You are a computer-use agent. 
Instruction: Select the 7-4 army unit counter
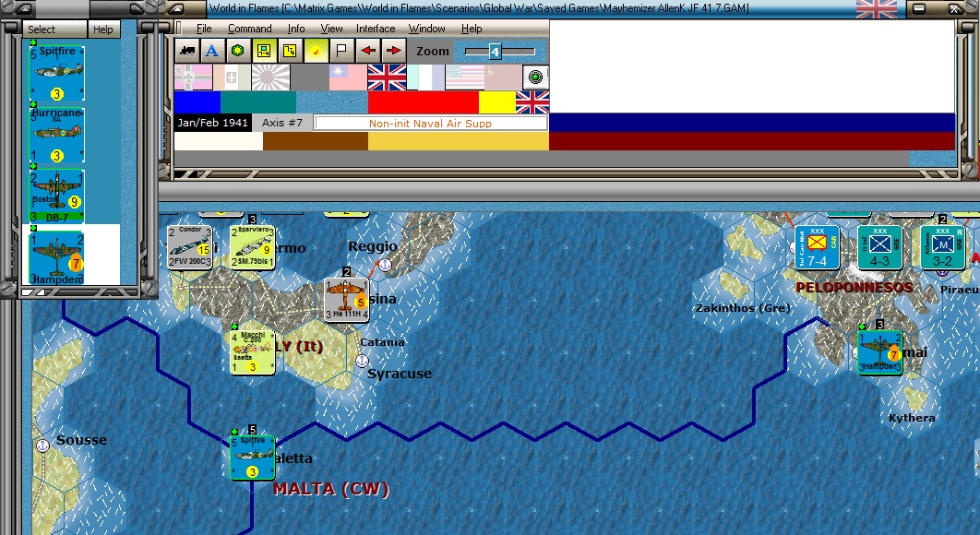817,247
